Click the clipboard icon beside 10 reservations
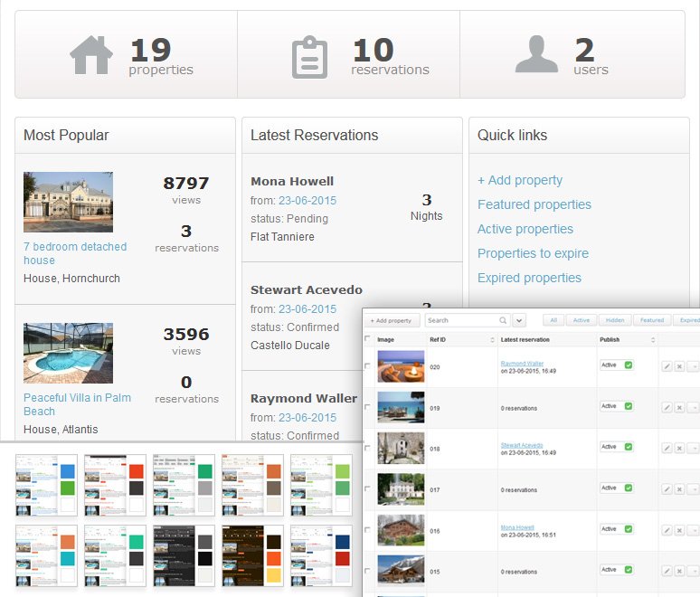 [x=309, y=57]
